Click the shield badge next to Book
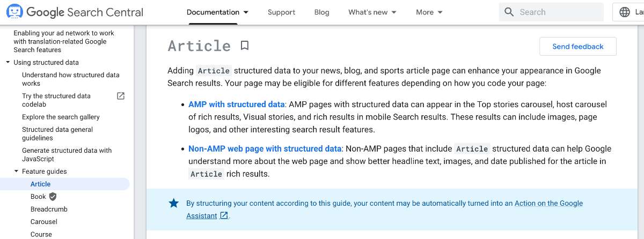This screenshot has height=239, width=644. click(x=53, y=197)
